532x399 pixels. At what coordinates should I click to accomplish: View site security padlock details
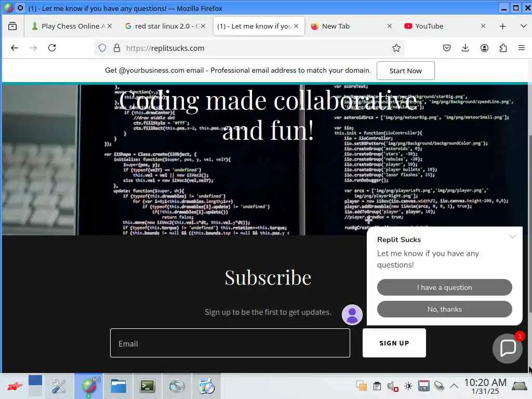[x=117, y=48]
